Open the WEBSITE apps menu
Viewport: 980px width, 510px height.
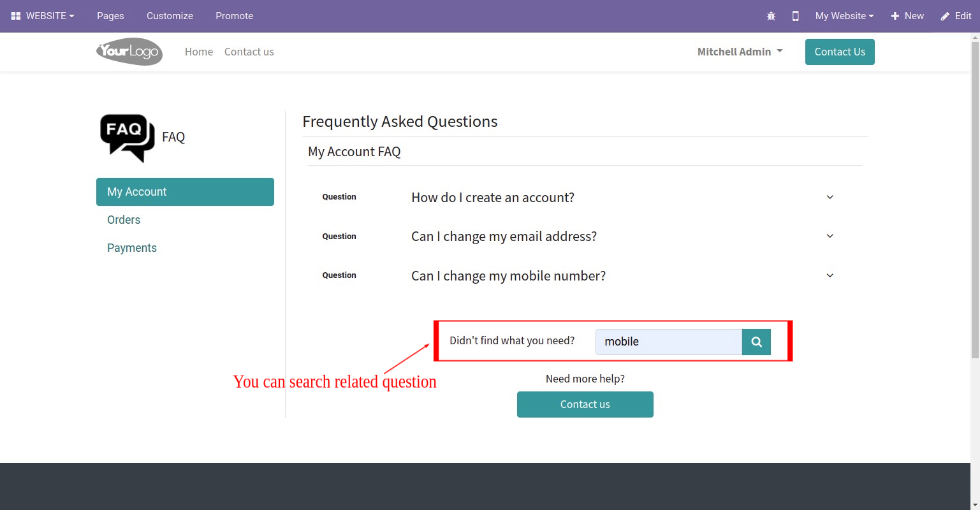tap(43, 16)
